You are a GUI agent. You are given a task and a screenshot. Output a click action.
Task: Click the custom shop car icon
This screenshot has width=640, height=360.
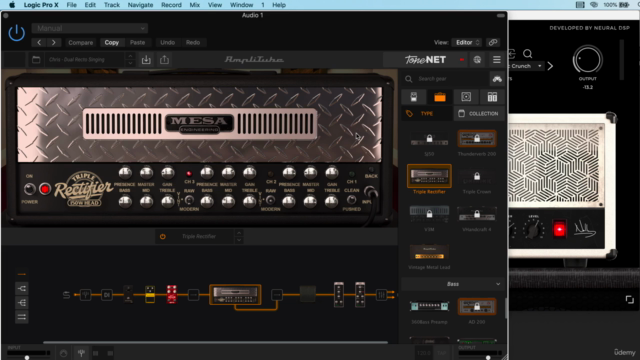497,79
